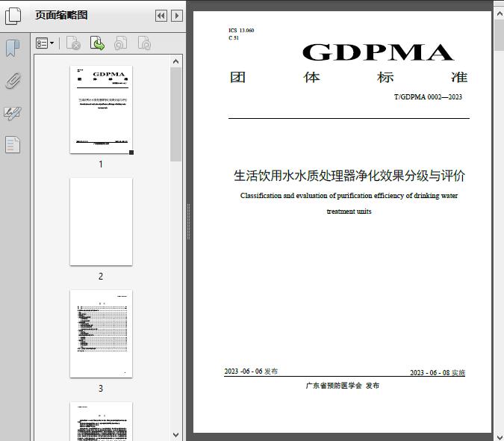Click the GDPMA heading in document
Image resolution: width=504 pixels, height=441 pixels.
378,52
